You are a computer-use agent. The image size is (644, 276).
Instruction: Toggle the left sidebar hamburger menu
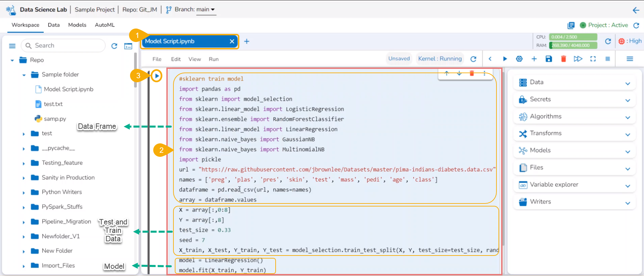pos(12,46)
